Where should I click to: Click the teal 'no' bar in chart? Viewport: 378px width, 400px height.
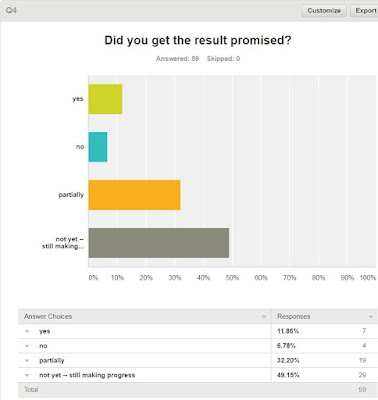tap(98, 147)
